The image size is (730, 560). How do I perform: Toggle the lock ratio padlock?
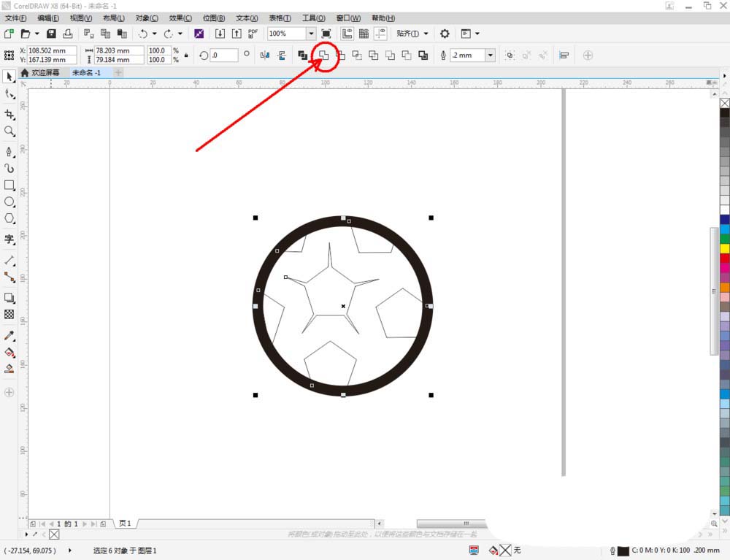point(186,55)
